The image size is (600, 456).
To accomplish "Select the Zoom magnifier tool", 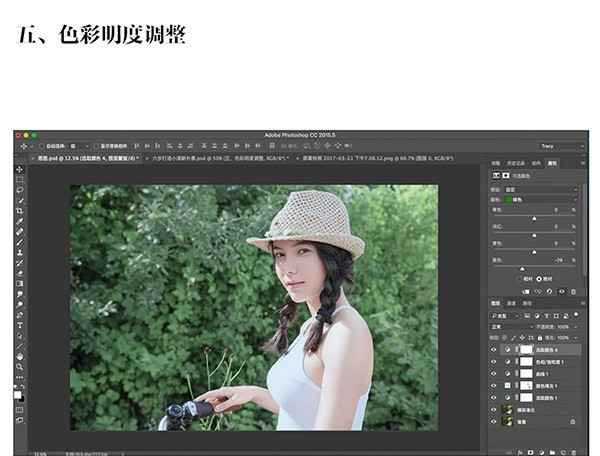I will (20, 367).
